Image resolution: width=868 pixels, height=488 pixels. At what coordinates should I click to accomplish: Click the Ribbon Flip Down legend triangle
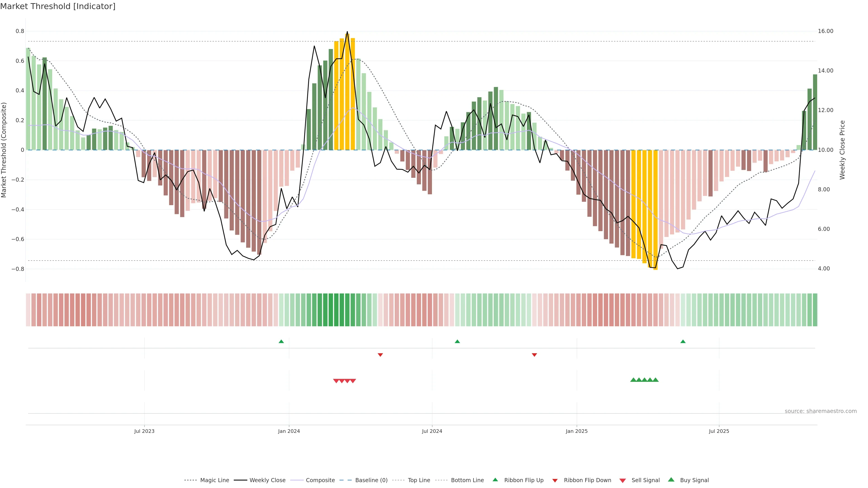[x=555, y=481]
